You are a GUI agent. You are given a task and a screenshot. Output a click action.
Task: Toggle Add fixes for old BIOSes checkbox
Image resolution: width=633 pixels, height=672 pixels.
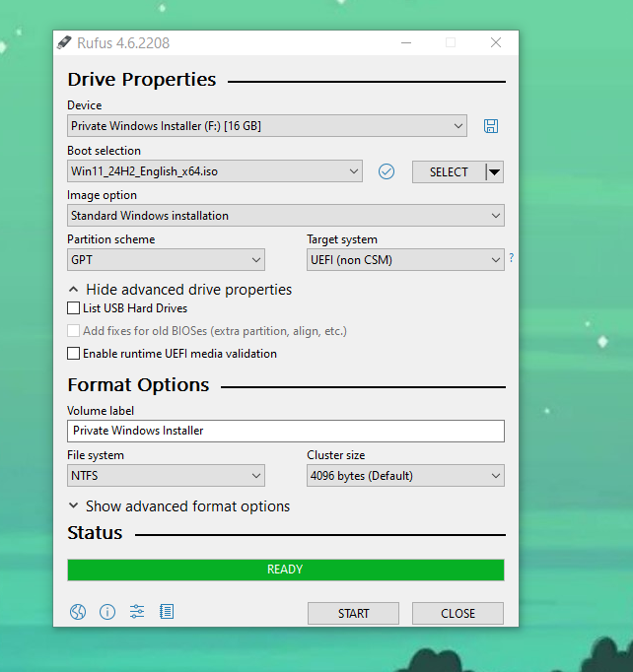point(73,331)
